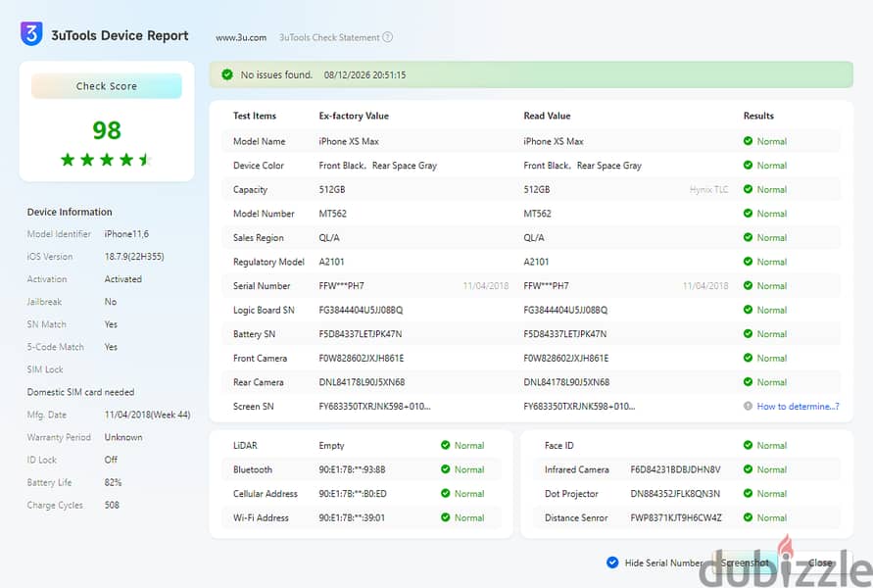This screenshot has width=873, height=588.
Task: Click the Close button
Action: point(820,563)
